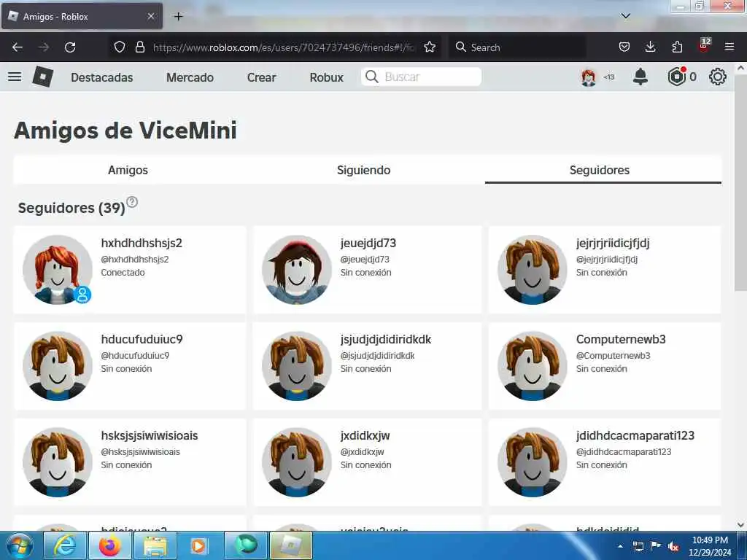Screen dimensions: 747x560
Task: Click hxhdhdhshsjs2 red-haired avatar thumbnail
Action: 57,270
